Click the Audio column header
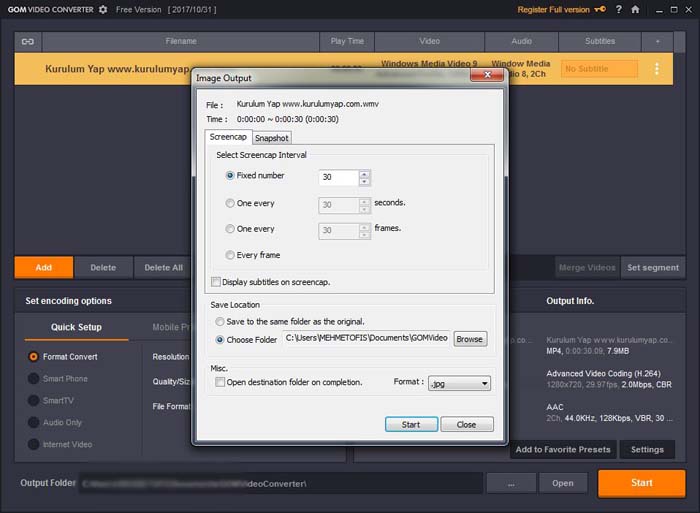The height and width of the screenshot is (513, 700). point(521,42)
